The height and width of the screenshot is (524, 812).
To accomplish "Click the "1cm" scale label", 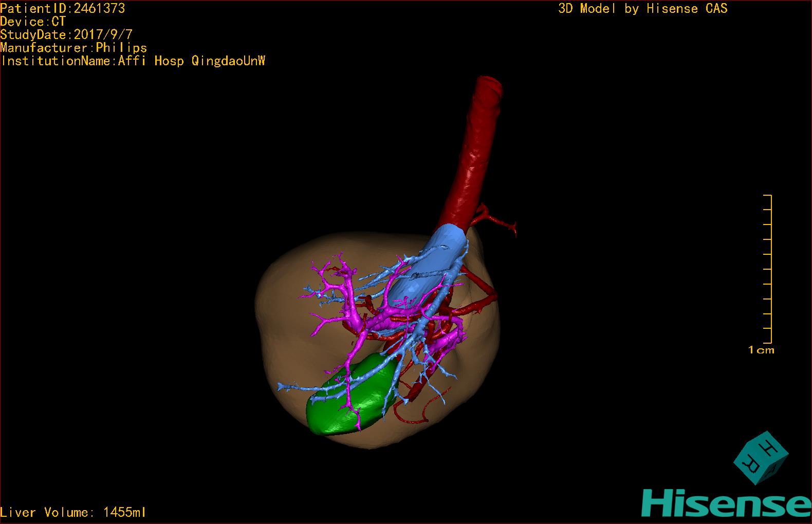I will click(761, 350).
